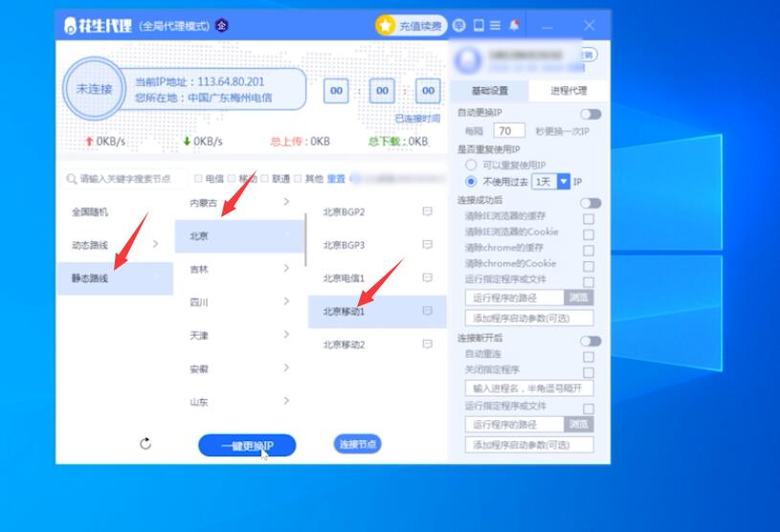Expand the 四川 region chevron

point(286,301)
